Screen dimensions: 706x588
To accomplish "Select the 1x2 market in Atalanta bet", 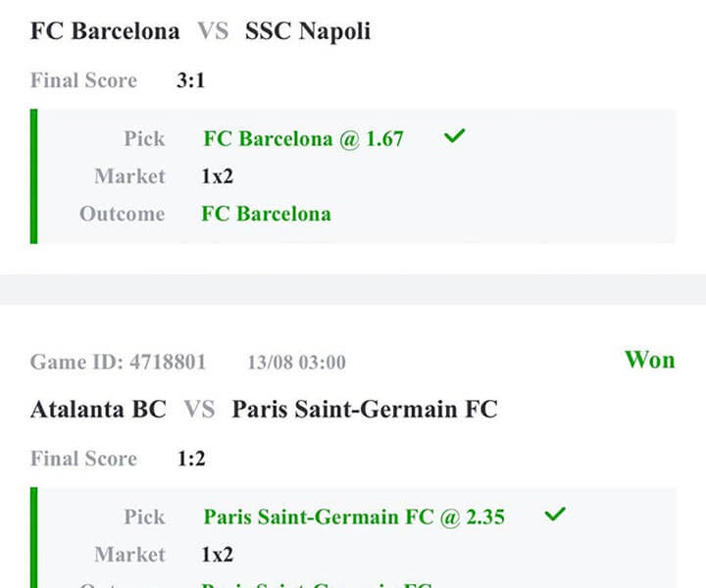I will point(217,555).
